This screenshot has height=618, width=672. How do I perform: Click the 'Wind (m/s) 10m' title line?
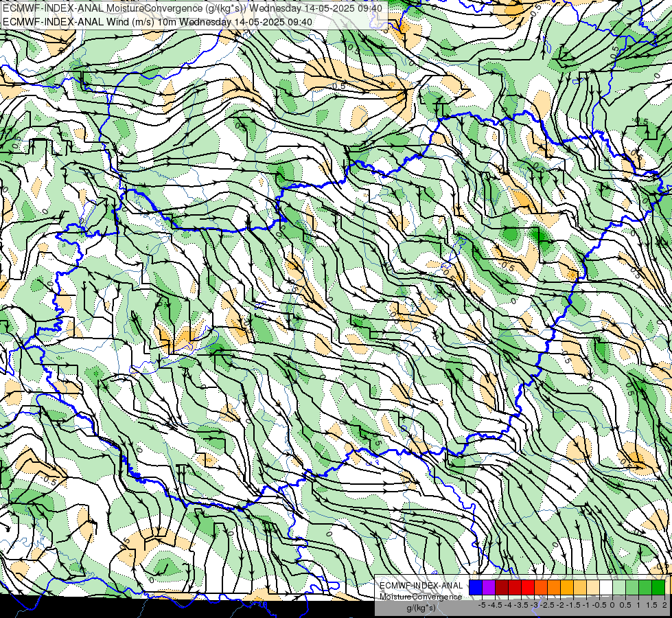(157, 22)
